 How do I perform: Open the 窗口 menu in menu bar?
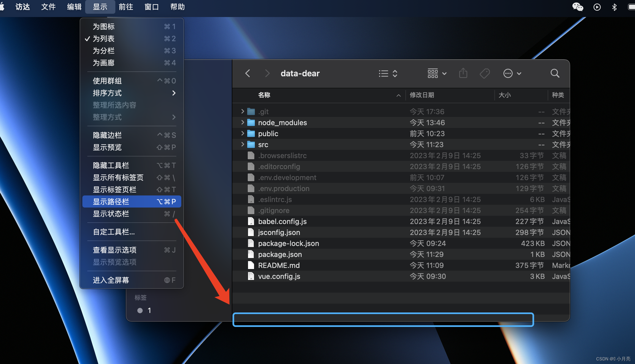(152, 7)
